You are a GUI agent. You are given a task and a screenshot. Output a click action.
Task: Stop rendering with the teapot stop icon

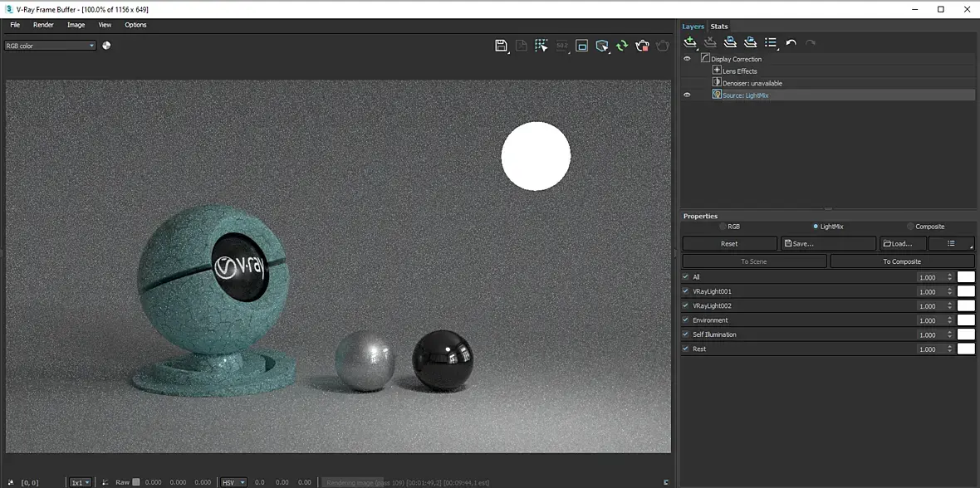(642, 46)
